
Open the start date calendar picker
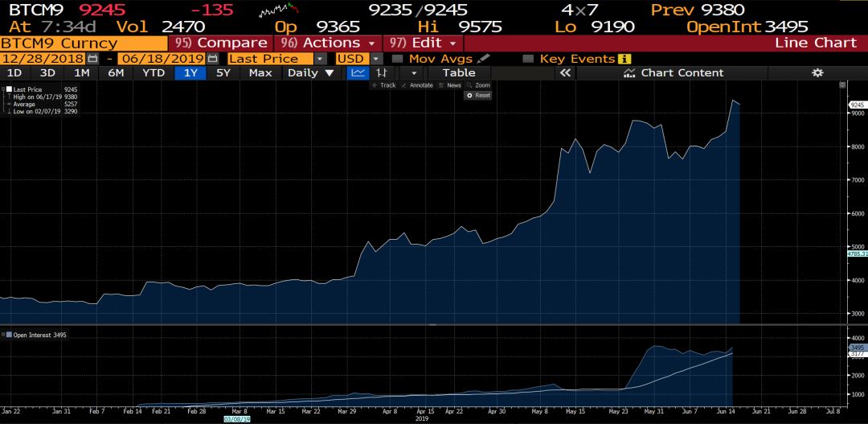[x=93, y=59]
